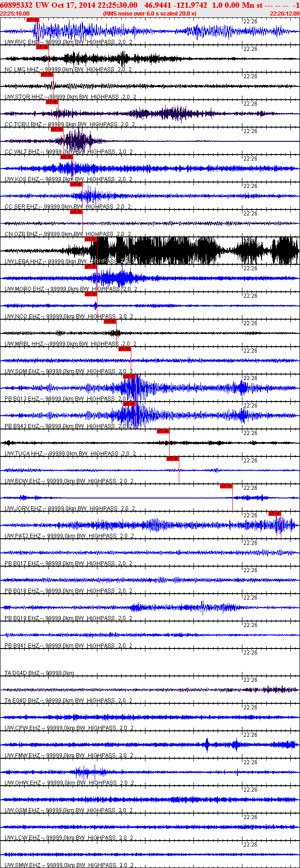Click the 'UW STOR HHZ' station label
300x868 pixels.
tap(24, 97)
